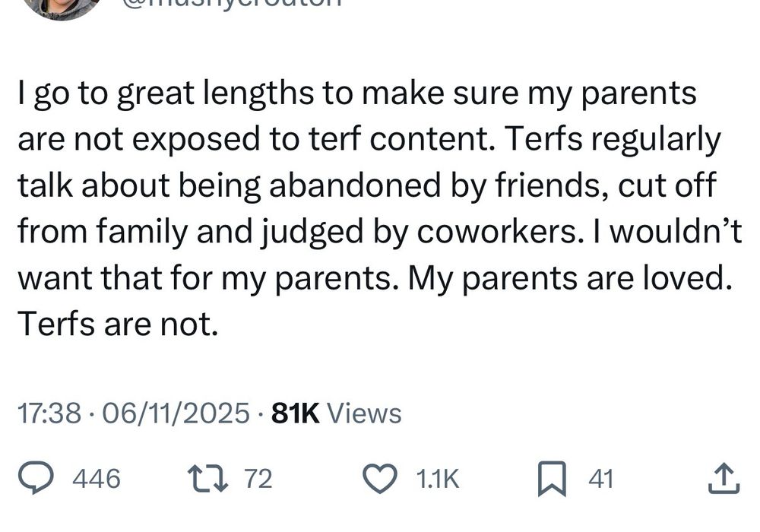The image size is (760, 532).
Task: Click the line 'talk about being abandoned by friends'
Action: pyautogui.click(x=367, y=185)
